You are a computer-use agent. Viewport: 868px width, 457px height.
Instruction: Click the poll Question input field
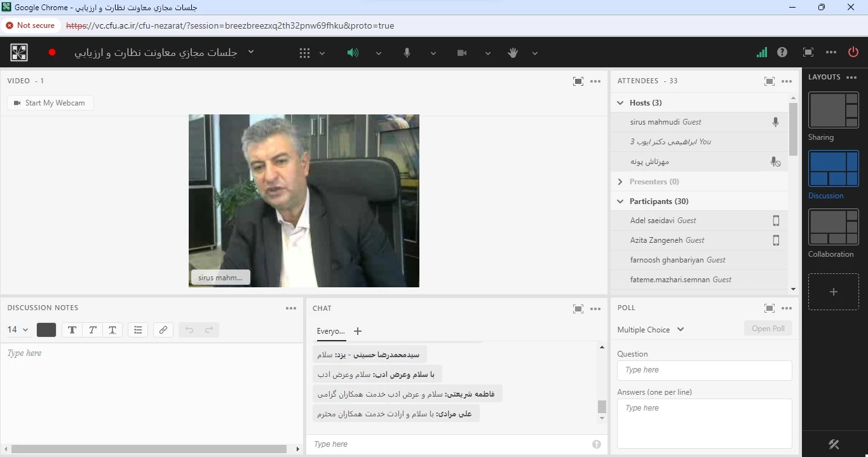click(704, 371)
